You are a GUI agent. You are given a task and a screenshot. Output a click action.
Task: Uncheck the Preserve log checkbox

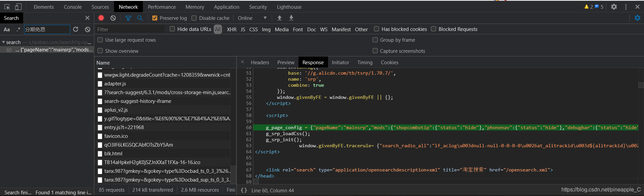(155, 18)
